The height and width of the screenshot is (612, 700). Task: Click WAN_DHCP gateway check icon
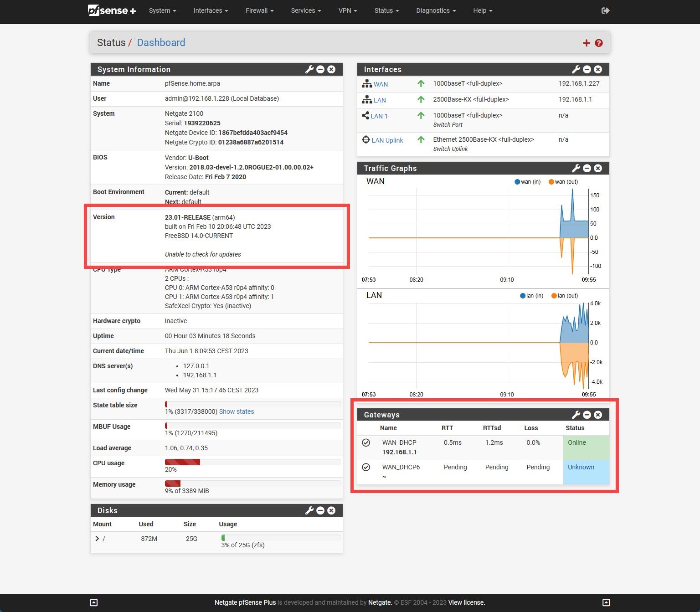click(366, 442)
